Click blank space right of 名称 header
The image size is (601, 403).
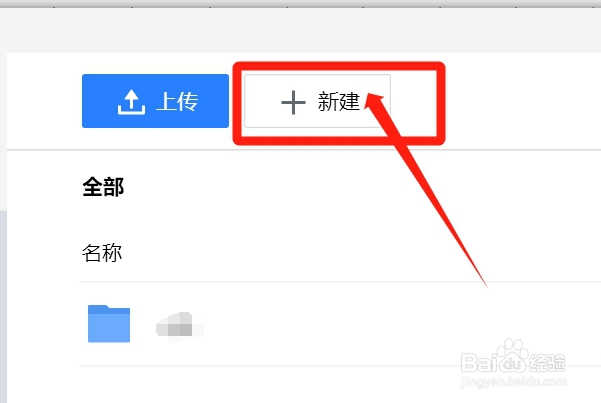pos(360,253)
